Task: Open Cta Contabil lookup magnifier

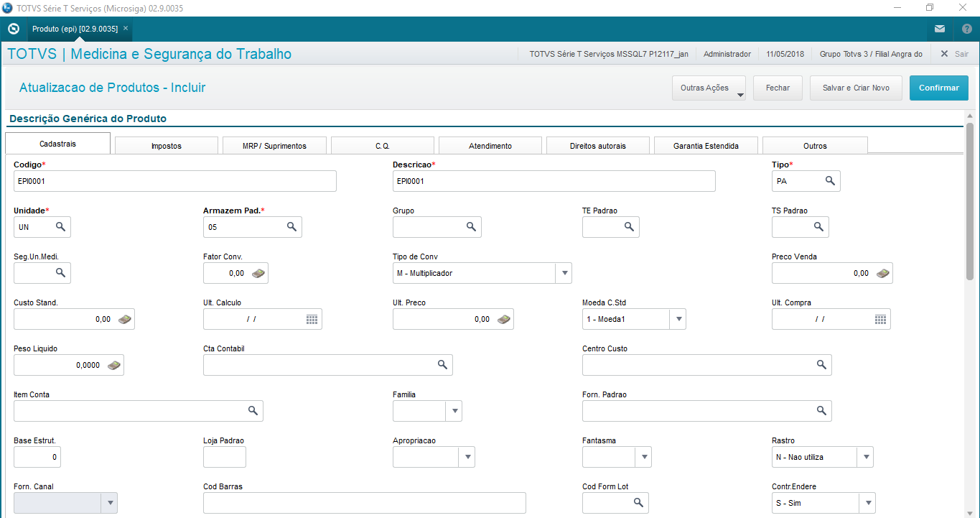Action: [x=443, y=365]
